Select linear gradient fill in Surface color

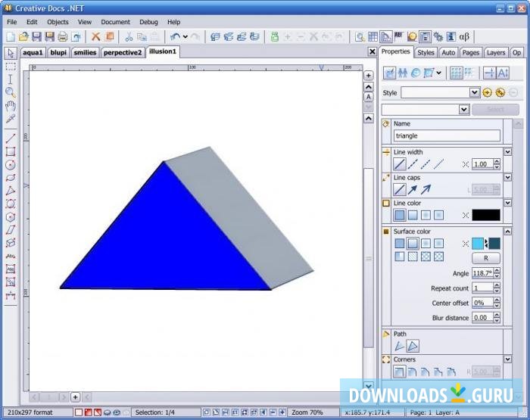click(x=413, y=243)
